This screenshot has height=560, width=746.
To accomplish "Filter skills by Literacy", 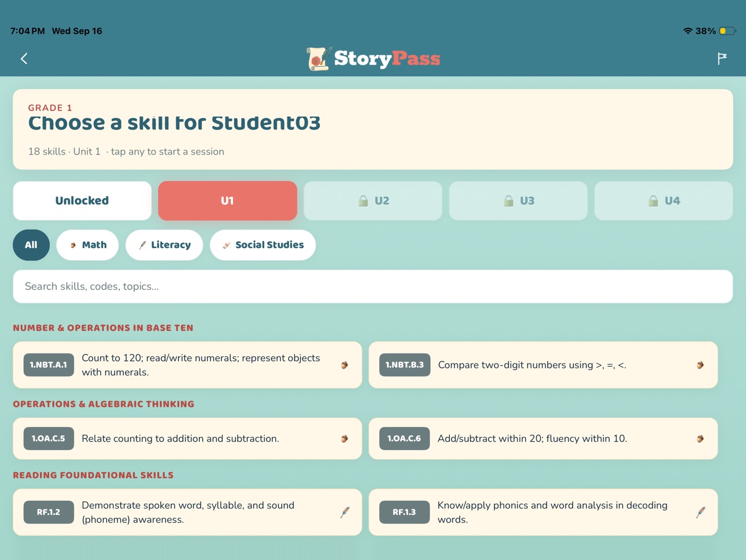I will (x=164, y=245).
